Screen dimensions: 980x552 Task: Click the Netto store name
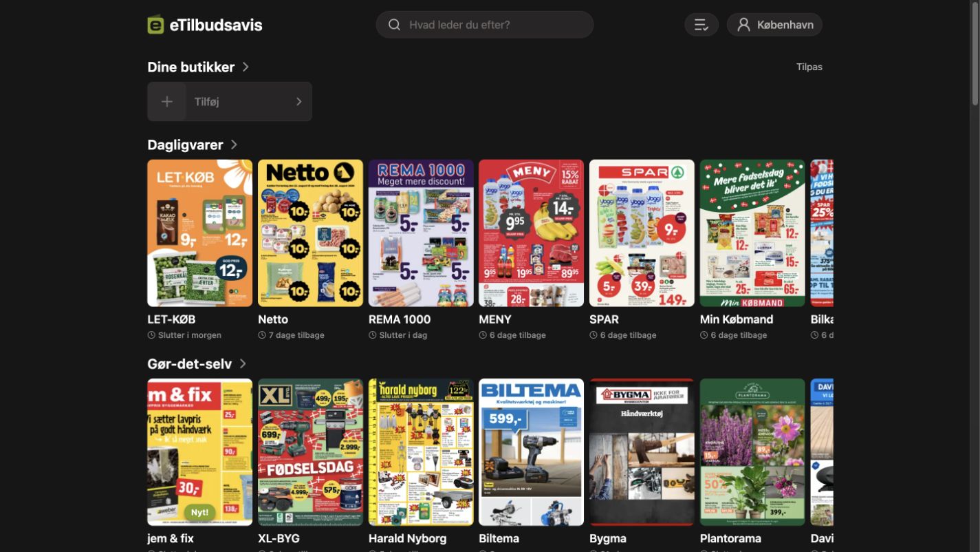(273, 319)
